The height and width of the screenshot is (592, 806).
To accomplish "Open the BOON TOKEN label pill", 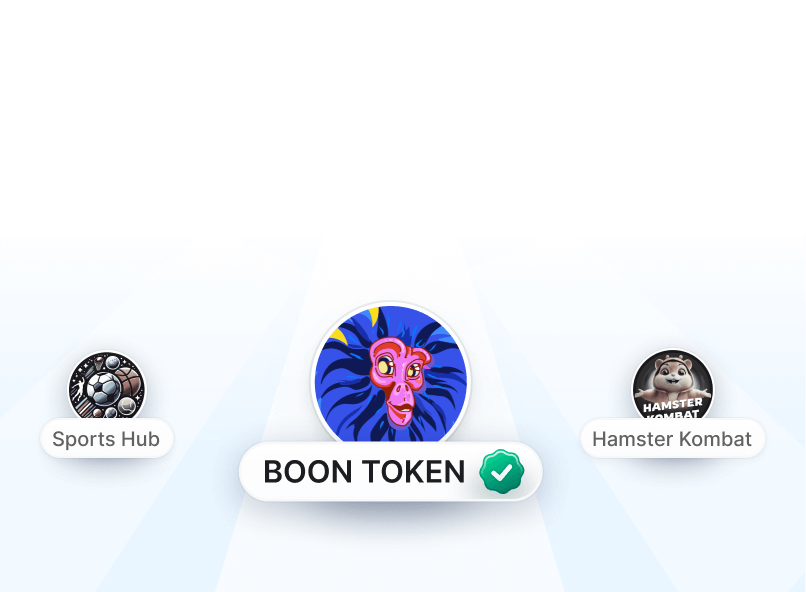I will pos(391,471).
